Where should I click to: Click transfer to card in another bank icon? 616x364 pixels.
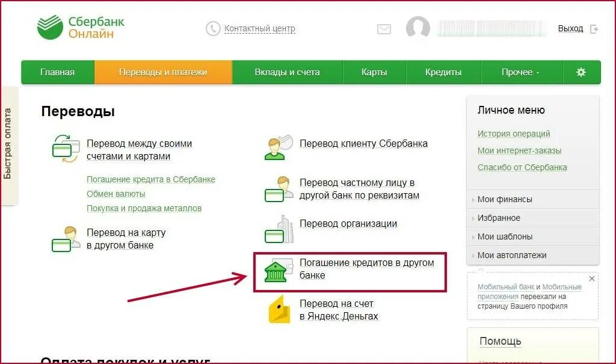[65, 239]
